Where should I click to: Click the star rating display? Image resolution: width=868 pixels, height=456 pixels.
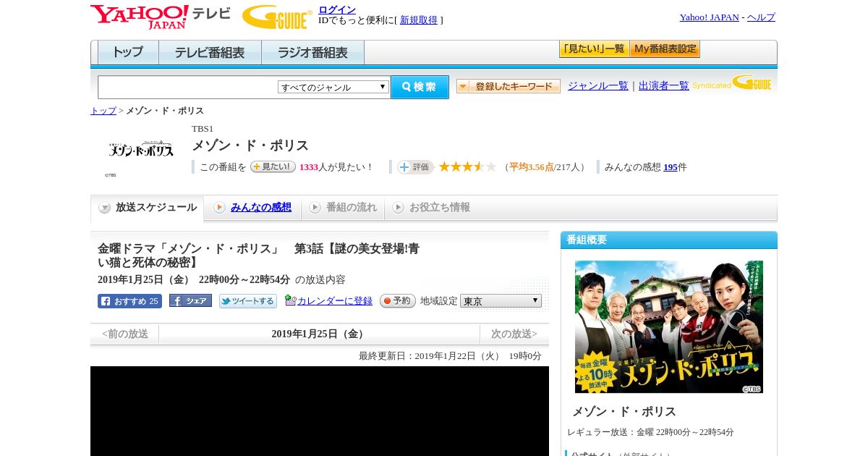click(x=467, y=166)
